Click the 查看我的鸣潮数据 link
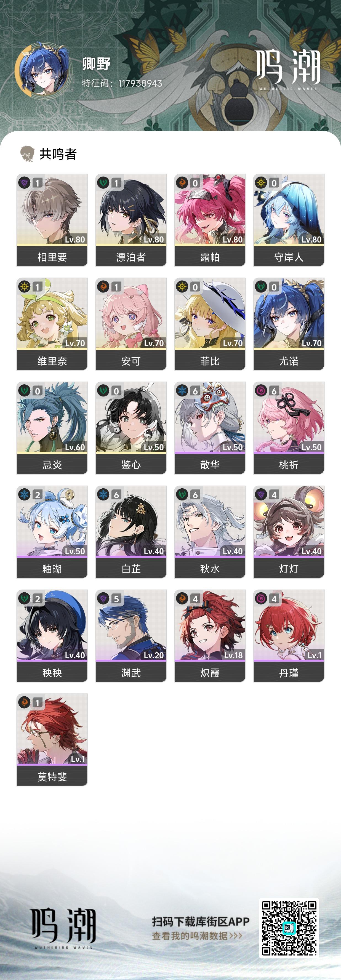341x980 pixels. click(197, 936)
